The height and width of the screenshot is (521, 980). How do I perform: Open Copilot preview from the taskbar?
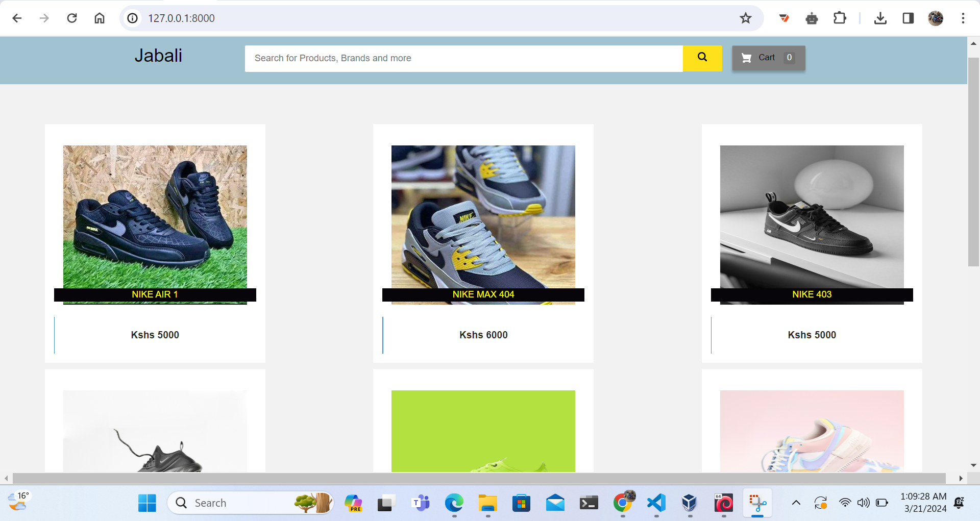point(353,503)
